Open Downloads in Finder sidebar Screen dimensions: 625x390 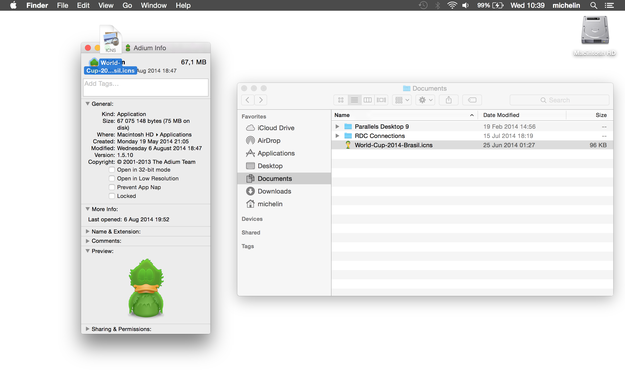[x=274, y=191]
